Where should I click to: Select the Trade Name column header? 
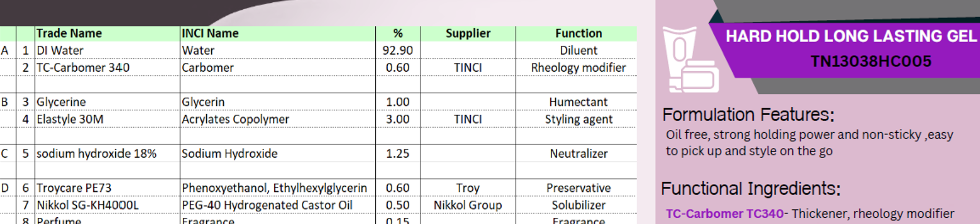click(107, 33)
